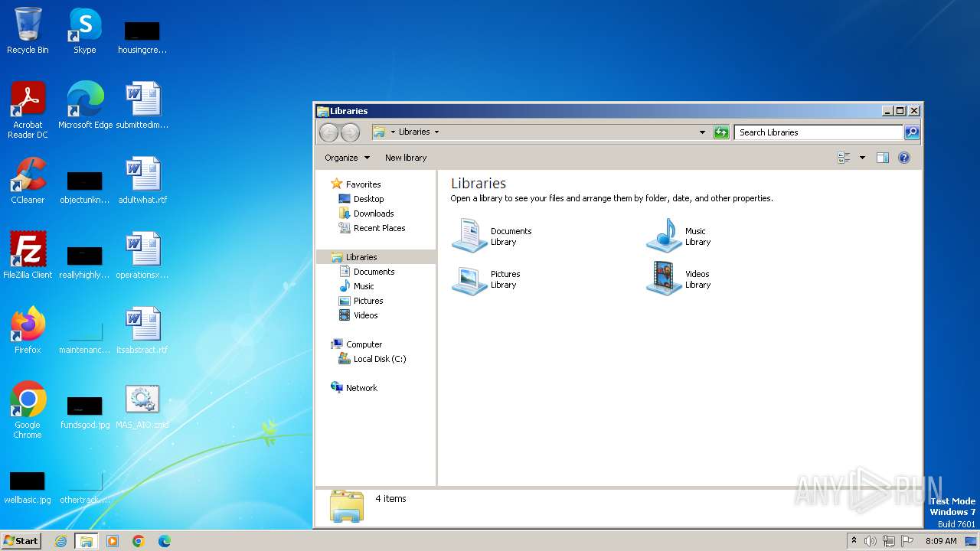
Task: Click the Forward navigation arrow in Explorer
Action: pyautogui.click(x=350, y=132)
